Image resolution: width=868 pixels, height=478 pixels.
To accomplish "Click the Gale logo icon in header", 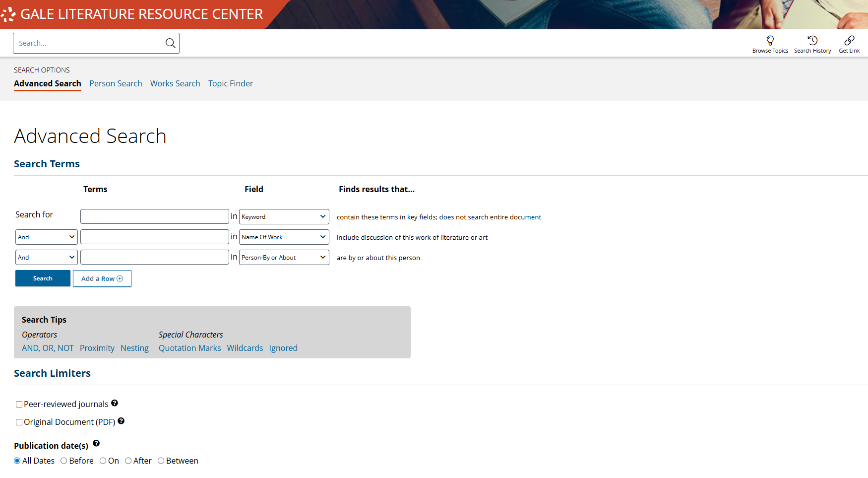I will 8,14.
